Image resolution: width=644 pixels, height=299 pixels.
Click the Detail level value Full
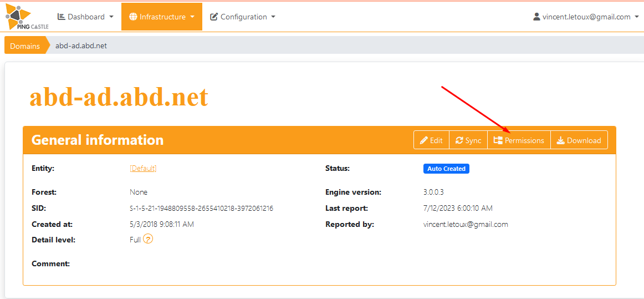tap(135, 239)
